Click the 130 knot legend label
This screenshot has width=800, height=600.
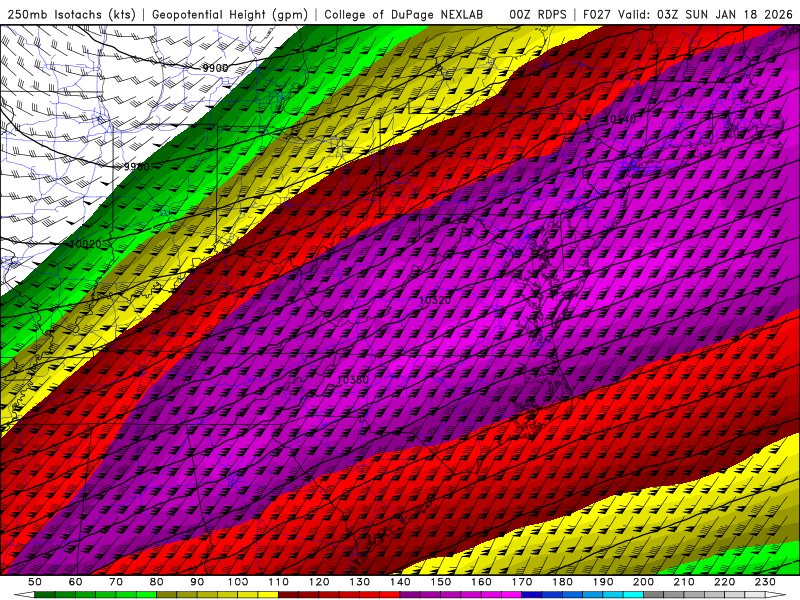360,582
